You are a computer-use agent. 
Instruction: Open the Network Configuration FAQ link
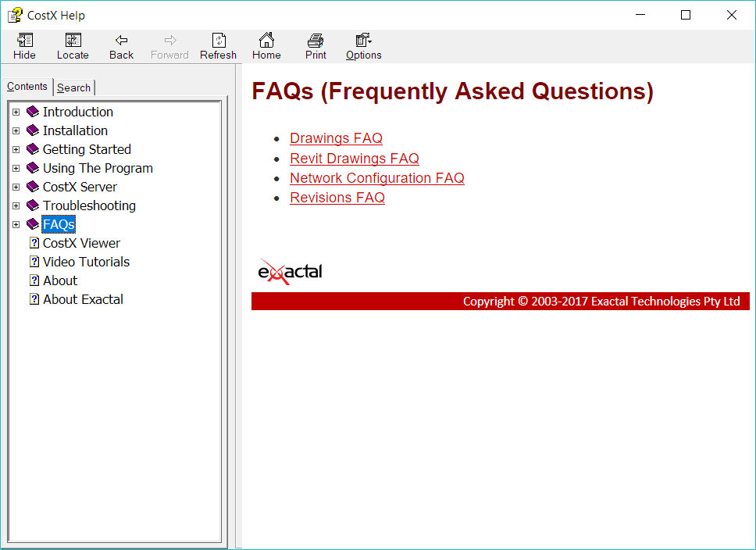pyautogui.click(x=377, y=178)
